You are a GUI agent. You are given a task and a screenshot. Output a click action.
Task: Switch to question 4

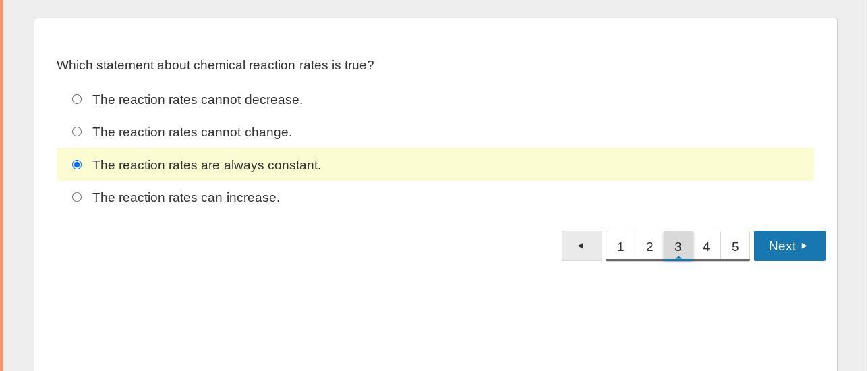tap(706, 246)
